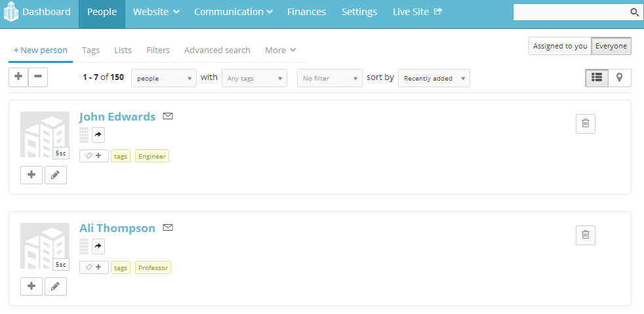Click share arrow icon under John Edwards
Image resolution: width=644 pixels, height=314 pixels.
[98, 135]
